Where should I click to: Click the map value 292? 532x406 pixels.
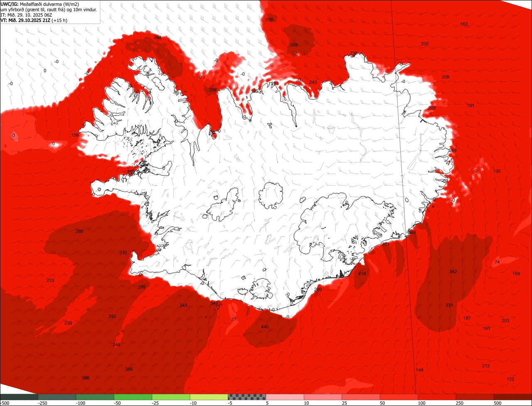pyautogui.click(x=112, y=316)
